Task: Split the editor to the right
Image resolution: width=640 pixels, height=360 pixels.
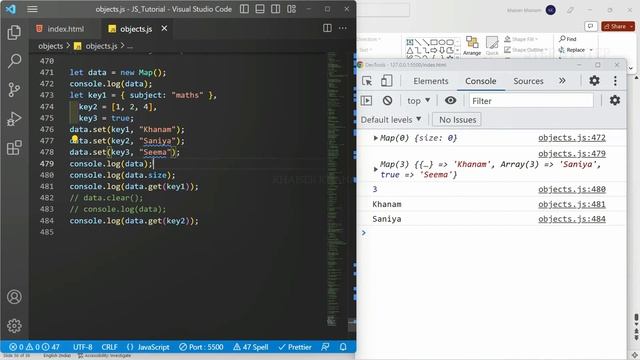Action: pyautogui.click(x=327, y=28)
